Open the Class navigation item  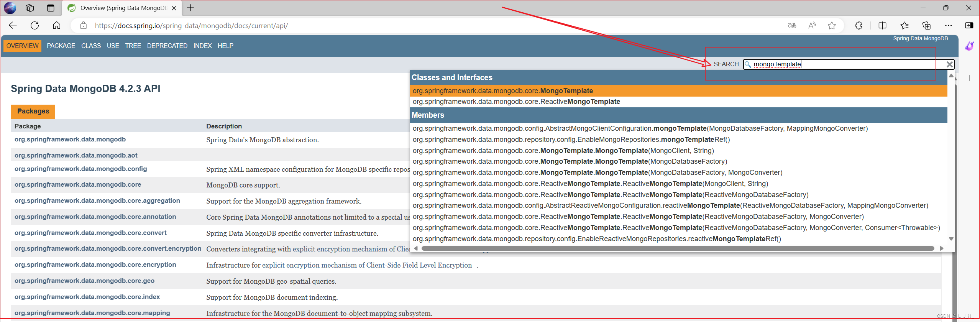(91, 46)
